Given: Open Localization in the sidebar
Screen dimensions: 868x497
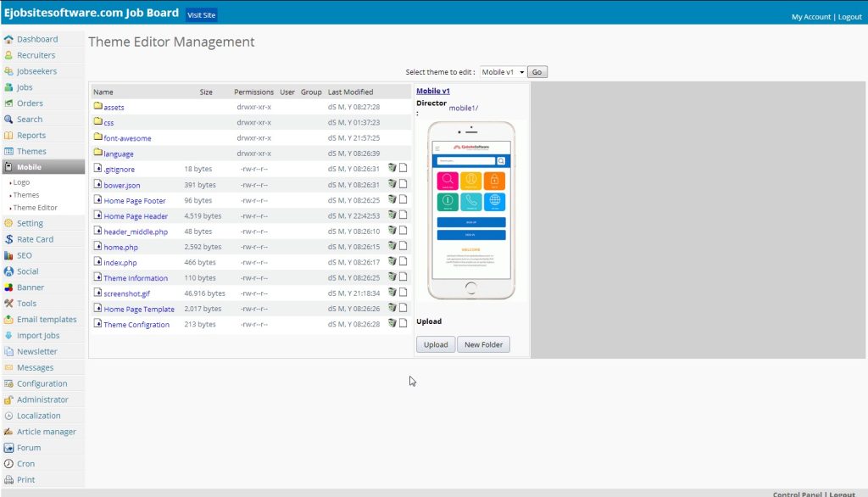Looking at the screenshot, I should (x=39, y=416).
